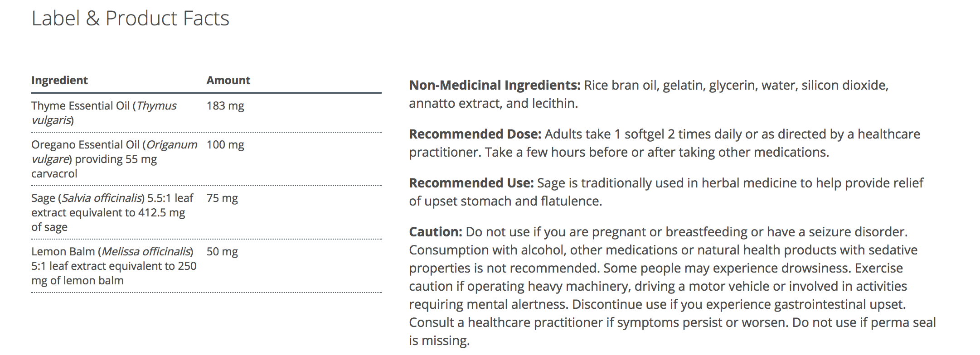Click the 100 mg amount value

point(225,145)
